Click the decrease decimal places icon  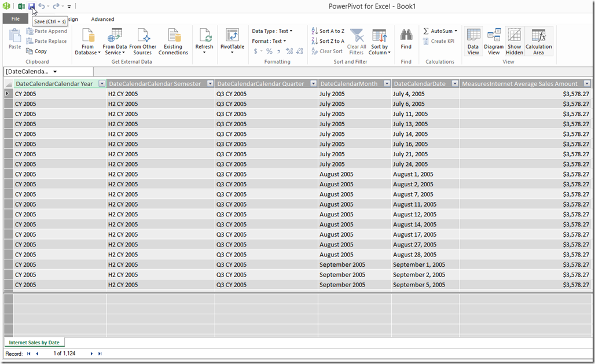click(299, 51)
